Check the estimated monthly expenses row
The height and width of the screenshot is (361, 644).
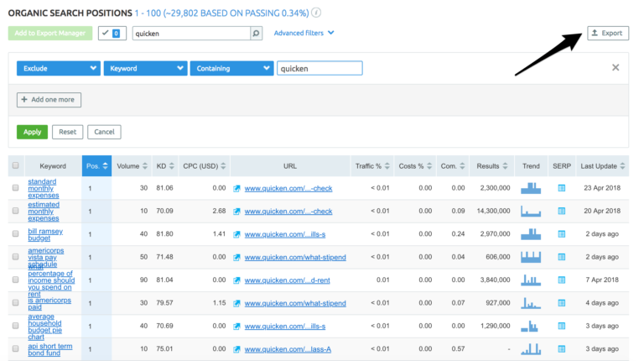(16, 211)
